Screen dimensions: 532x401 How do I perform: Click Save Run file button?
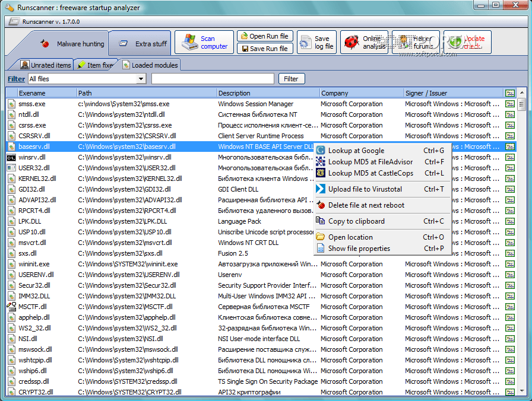pos(265,49)
